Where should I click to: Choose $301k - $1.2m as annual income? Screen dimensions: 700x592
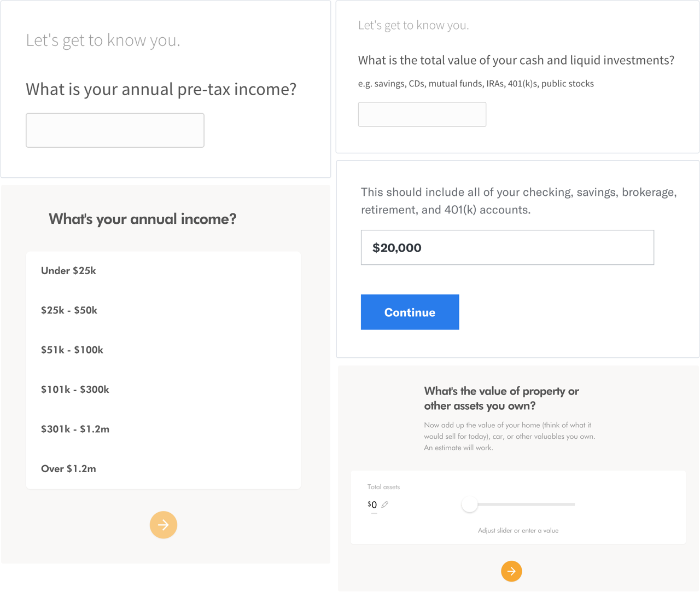pyautogui.click(x=75, y=430)
